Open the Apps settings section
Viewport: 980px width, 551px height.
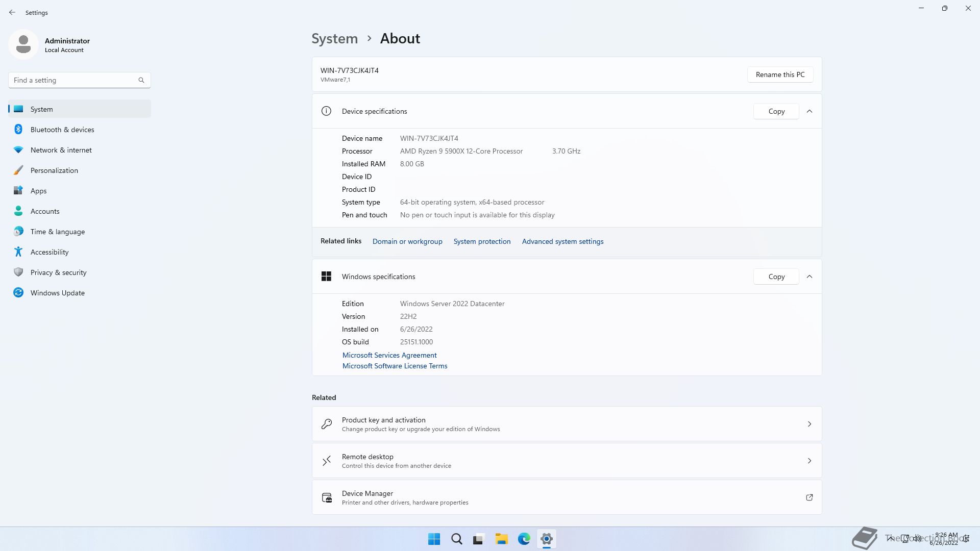click(x=38, y=191)
